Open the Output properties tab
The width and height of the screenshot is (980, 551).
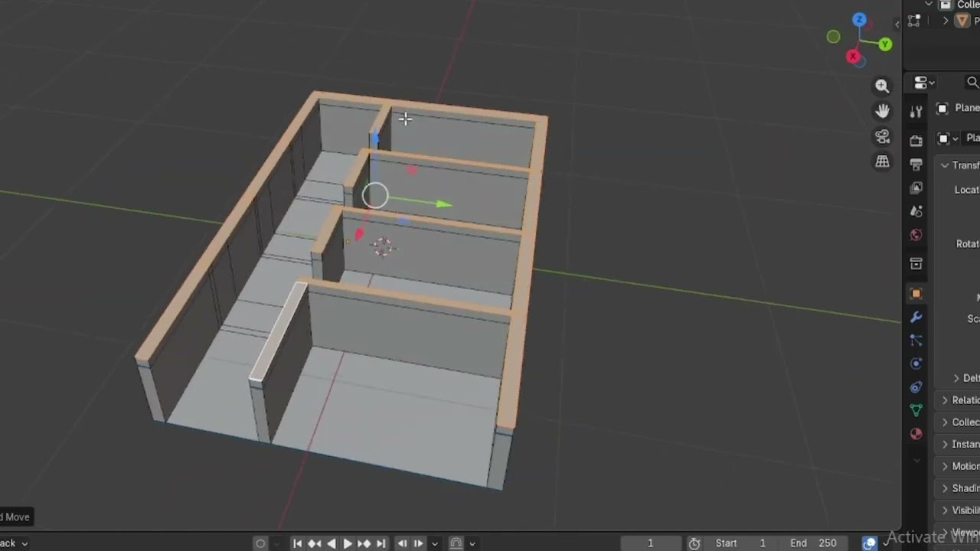[x=916, y=165]
